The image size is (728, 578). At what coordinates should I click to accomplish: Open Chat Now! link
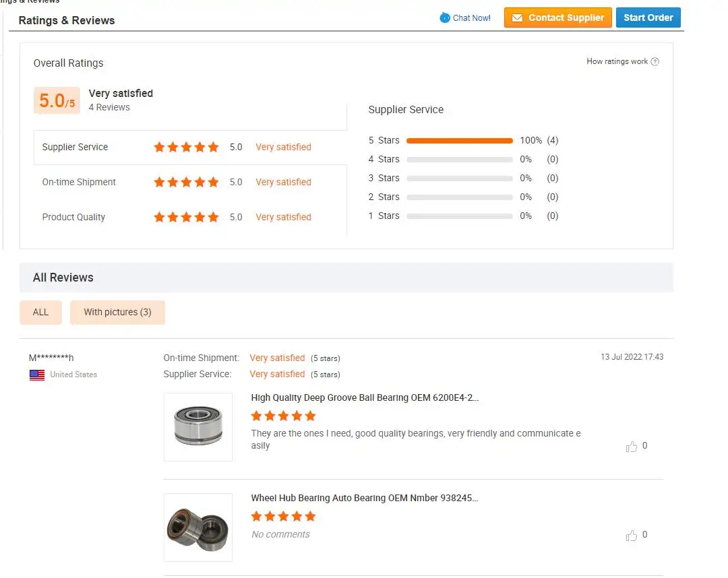pyautogui.click(x=471, y=18)
